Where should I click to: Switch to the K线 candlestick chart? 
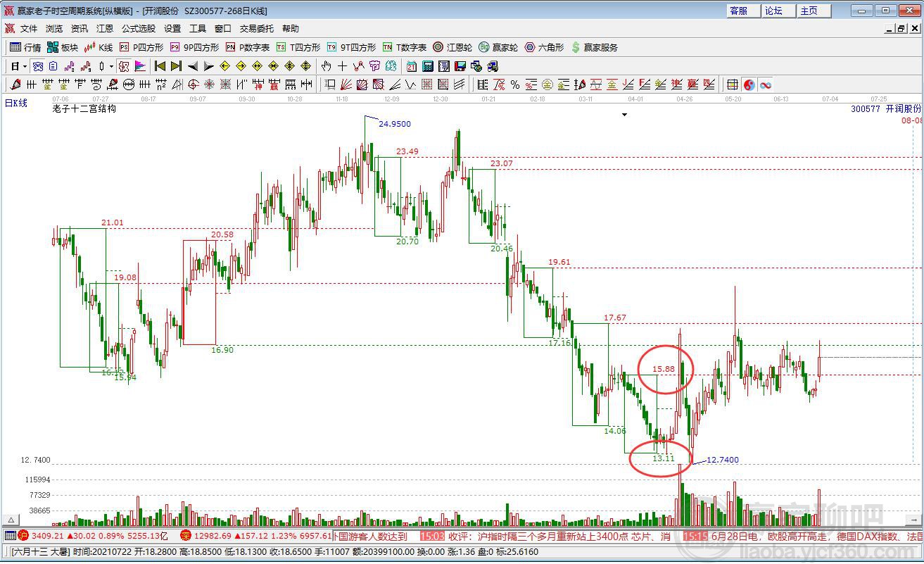[x=99, y=47]
